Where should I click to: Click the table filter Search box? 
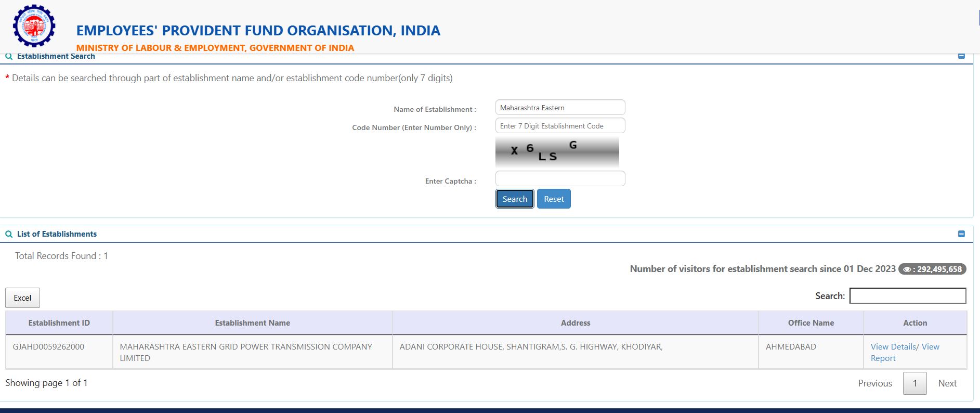(x=907, y=296)
